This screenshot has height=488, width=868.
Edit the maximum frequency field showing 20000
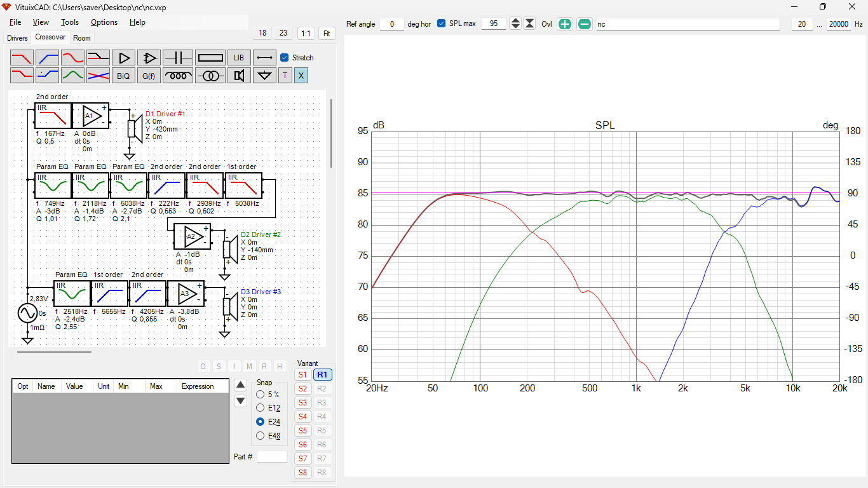[x=839, y=24]
